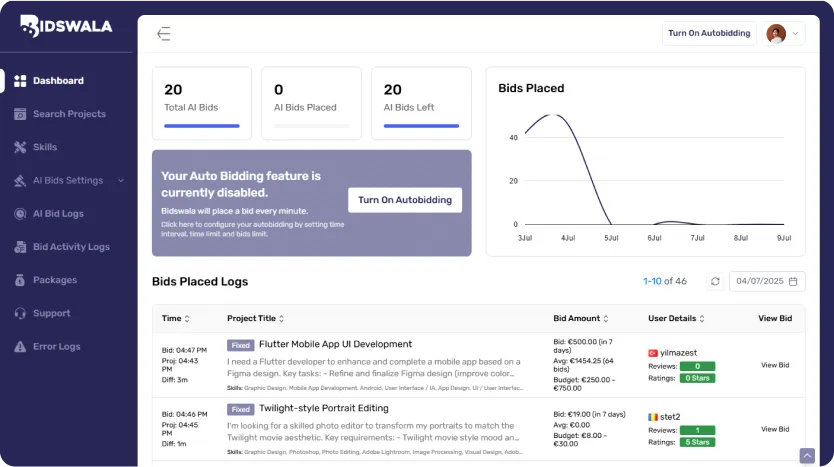The height and width of the screenshot is (467, 834).
Task: Click the Skills tools icon
Action: click(x=20, y=147)
